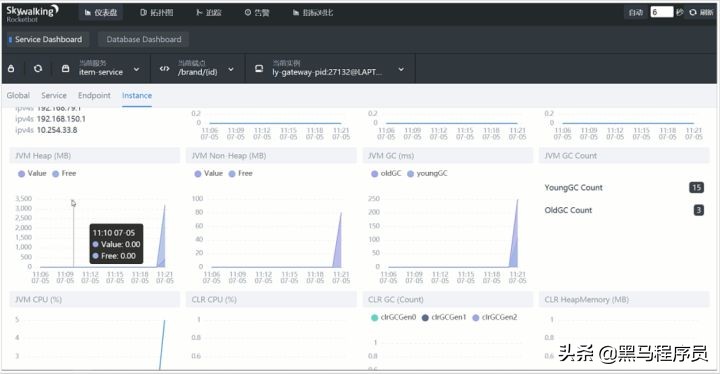The width and height of the screenshot is (720, 374).
Task: Click the 刷新 reload button
Action: click(701, 12)
